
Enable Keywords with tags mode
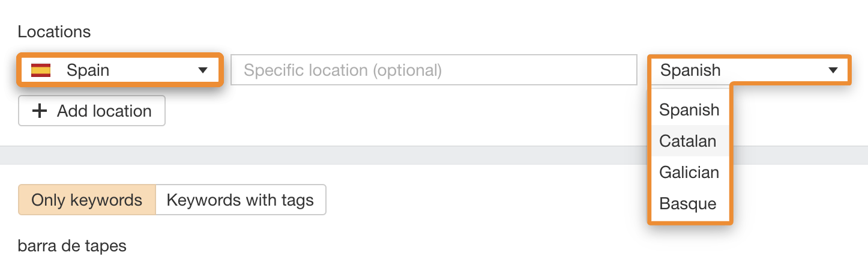[x=240, y=200]
